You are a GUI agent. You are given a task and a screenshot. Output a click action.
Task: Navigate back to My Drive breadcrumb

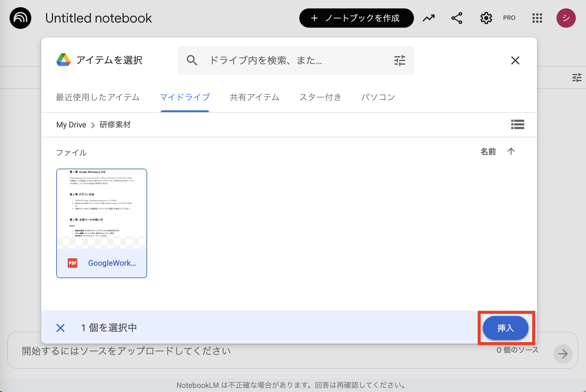(71, 124)
